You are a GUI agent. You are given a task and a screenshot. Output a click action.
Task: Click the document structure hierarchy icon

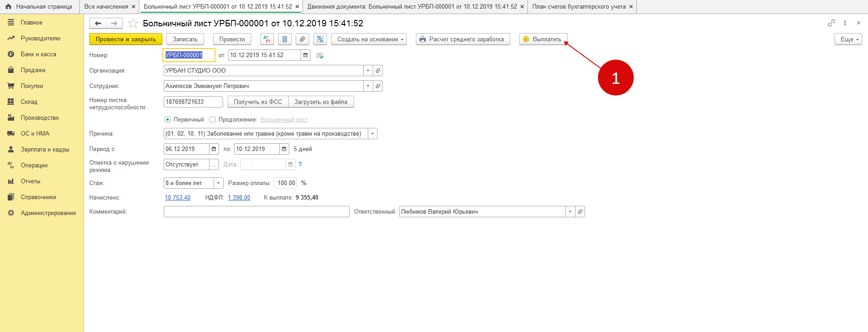(320, 39)
